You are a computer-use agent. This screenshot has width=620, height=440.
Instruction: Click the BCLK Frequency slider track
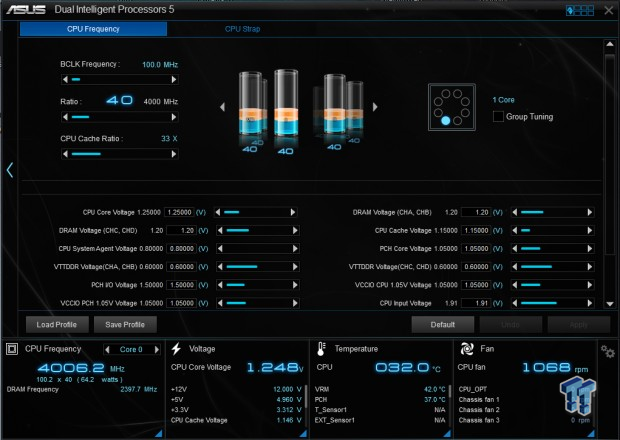(x=119, y=79)
